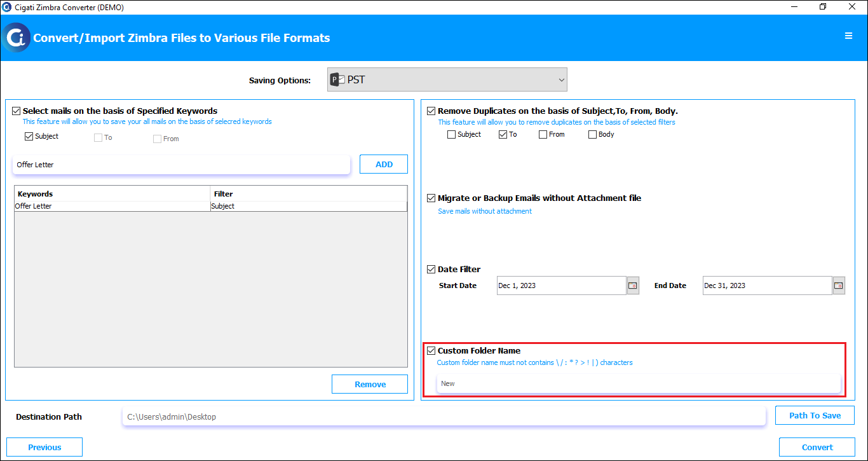Open the hamburger menu icon
This screenshot has height=461, width=868.
point(848,36)
